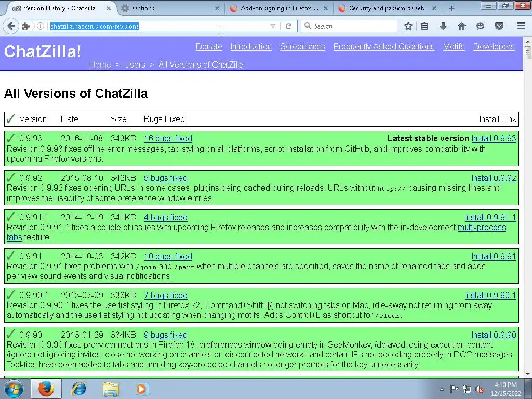Switch to Add-on signing in Firefox tab

click(279, 8)
